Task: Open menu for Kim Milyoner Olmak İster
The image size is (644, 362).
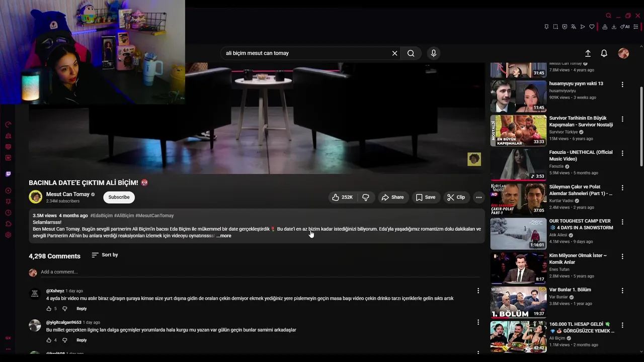Action: click(622, 256)
